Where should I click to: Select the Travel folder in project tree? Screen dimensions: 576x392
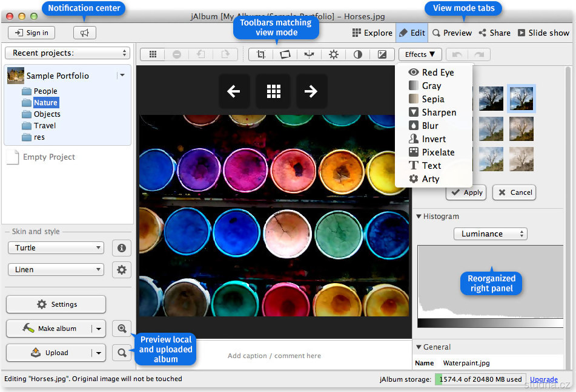pos(44,126)
